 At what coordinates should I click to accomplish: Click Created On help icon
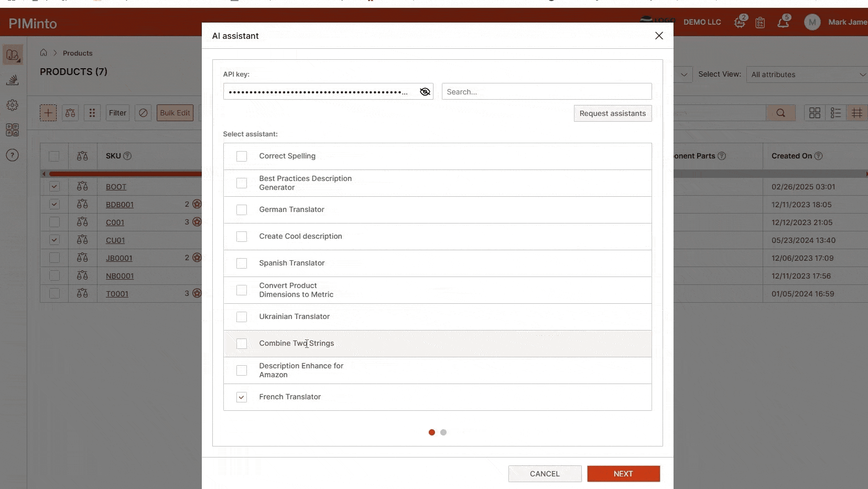pos(819,156)
